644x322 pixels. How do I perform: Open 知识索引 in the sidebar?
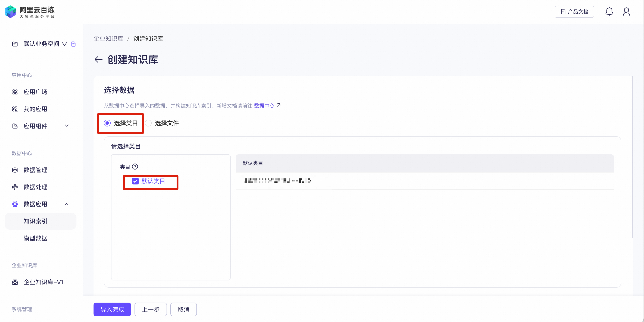41,221
